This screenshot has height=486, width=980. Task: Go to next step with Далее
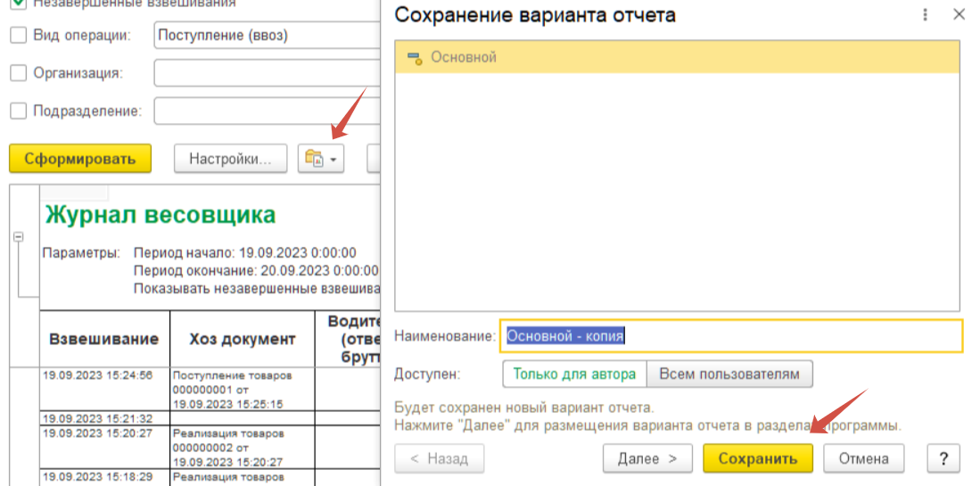tap(646, 458)
